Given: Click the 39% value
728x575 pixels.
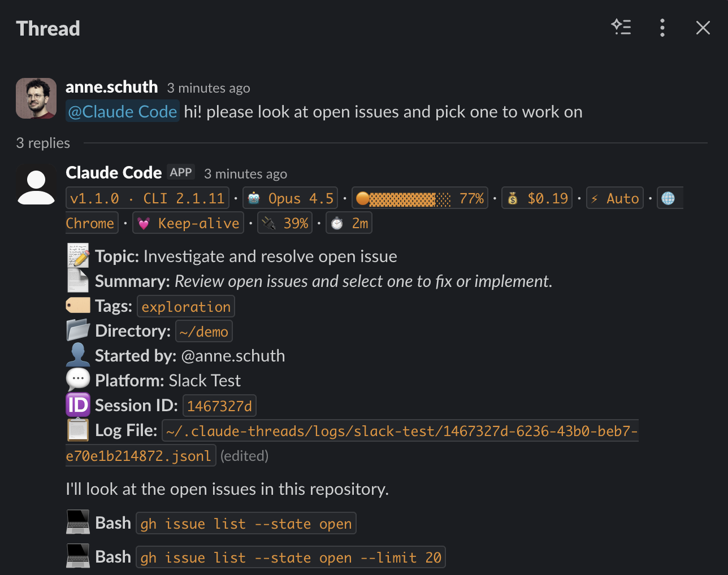Looking at the screenshot, I should pos(296,223).
